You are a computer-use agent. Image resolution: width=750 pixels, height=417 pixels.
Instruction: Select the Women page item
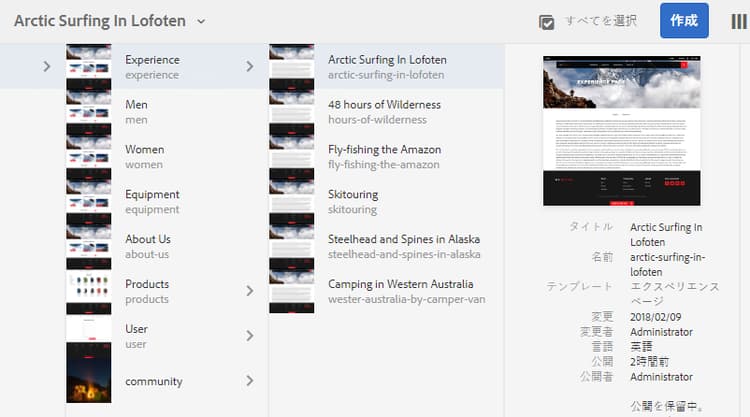166,156
